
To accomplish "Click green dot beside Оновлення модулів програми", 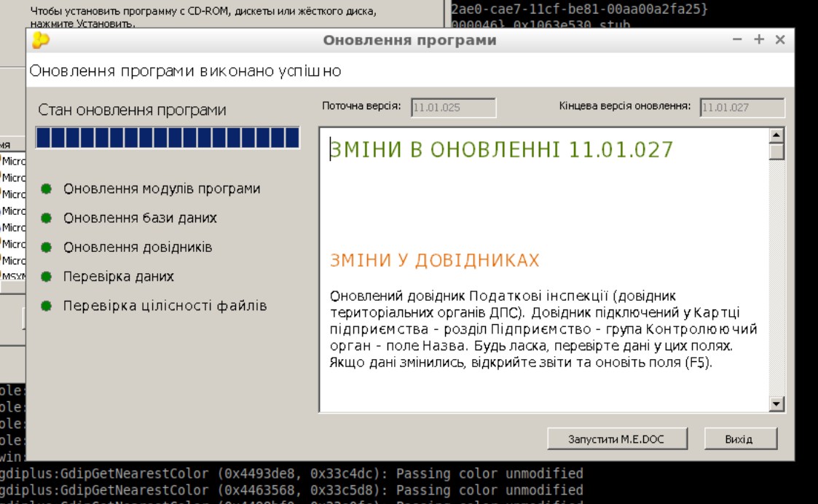I will pos(47,189).
